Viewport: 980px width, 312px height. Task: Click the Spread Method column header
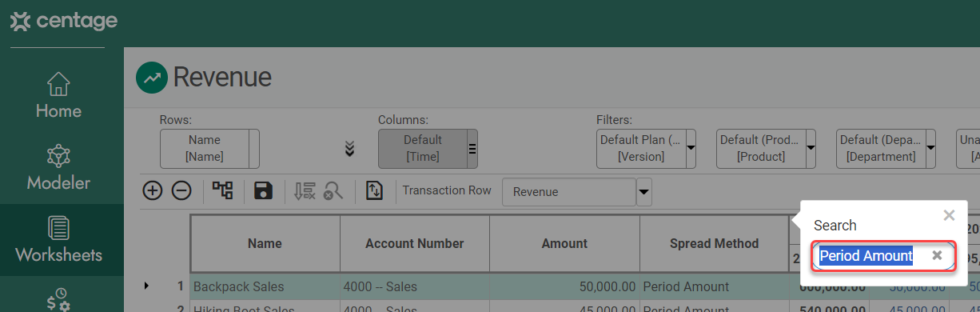tap(714, 243)
